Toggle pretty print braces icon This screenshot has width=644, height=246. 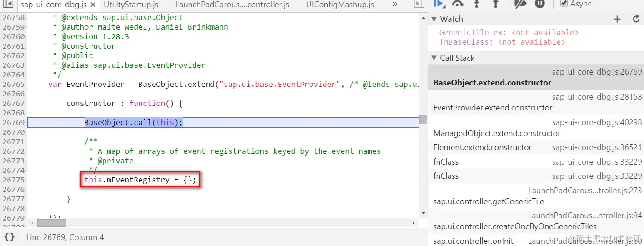point(10,237)
